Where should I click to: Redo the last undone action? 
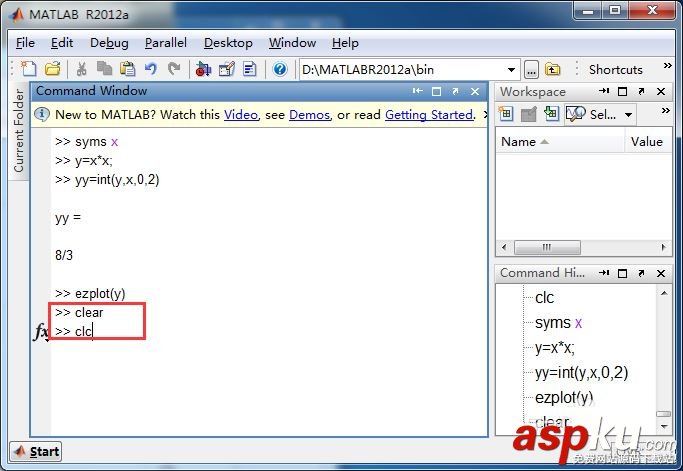[x=174, y=69]
